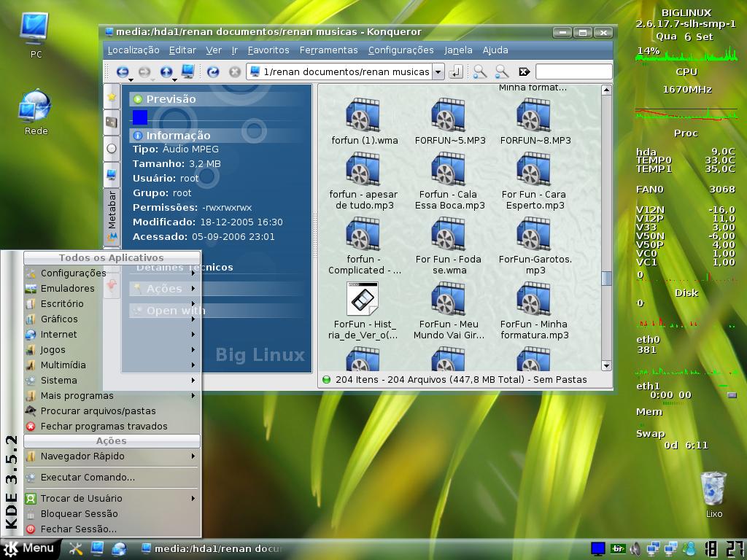Click the Go button next to the location bar

[x=456, y=72]
